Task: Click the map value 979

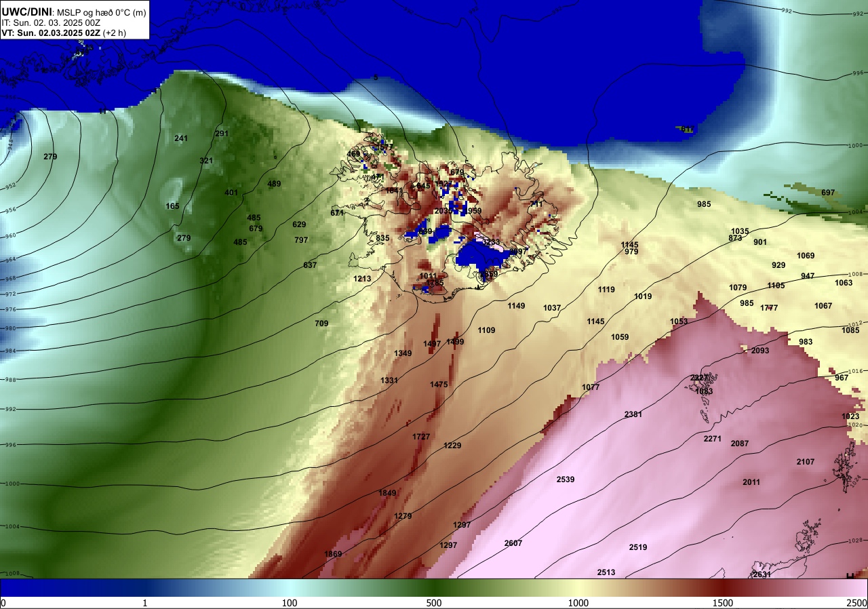Action: pyautogui.click(x=631, y=252)
